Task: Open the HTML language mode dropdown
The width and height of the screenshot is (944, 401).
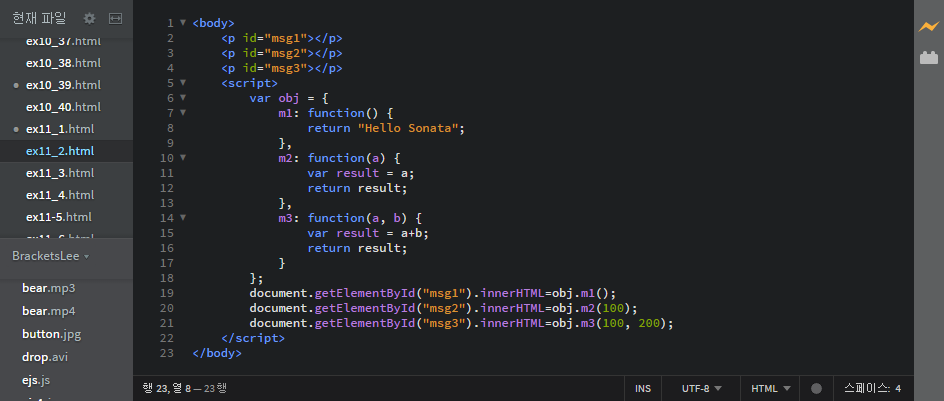Action: tap(771, 388)
